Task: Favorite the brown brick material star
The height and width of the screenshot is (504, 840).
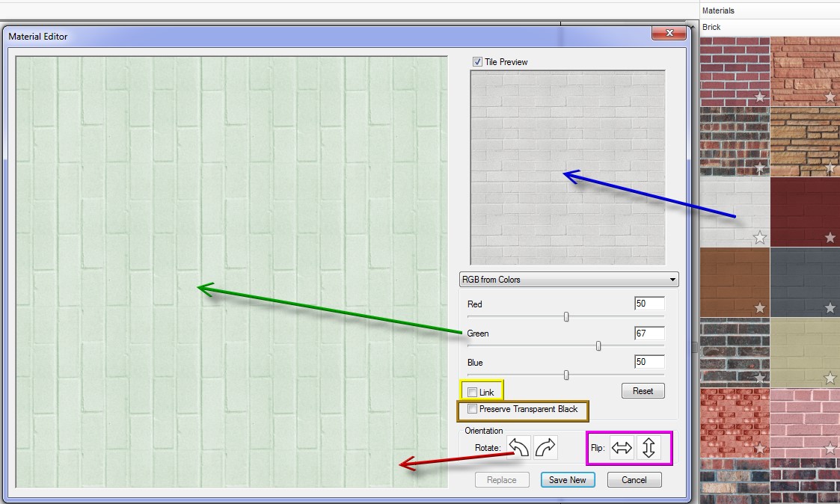Action: [760, 308]
